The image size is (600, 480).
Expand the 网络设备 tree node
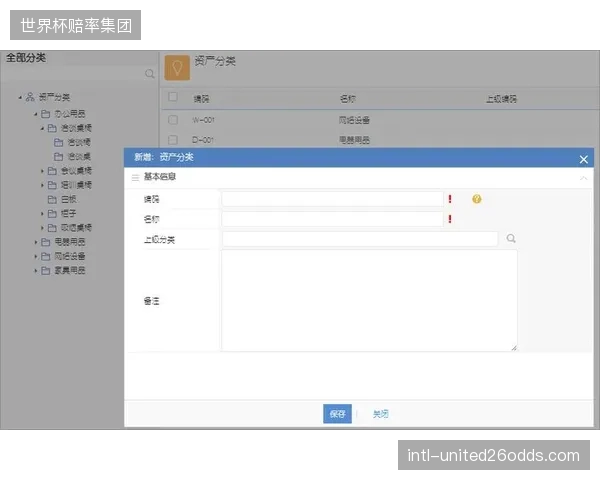tap(36, 256)
